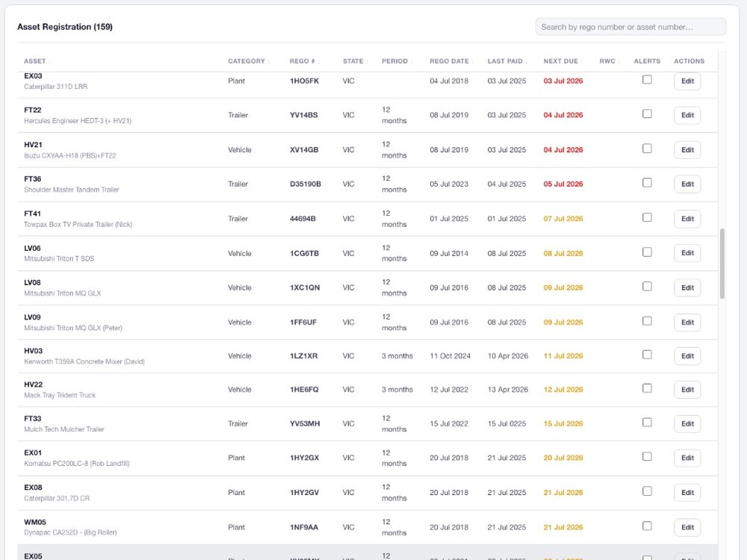Edit the FT33 Mulch Tech trailer
Image resolution: width=747 pixels, height=560 pixels.
pyautogui.click(x=687, y=424)
